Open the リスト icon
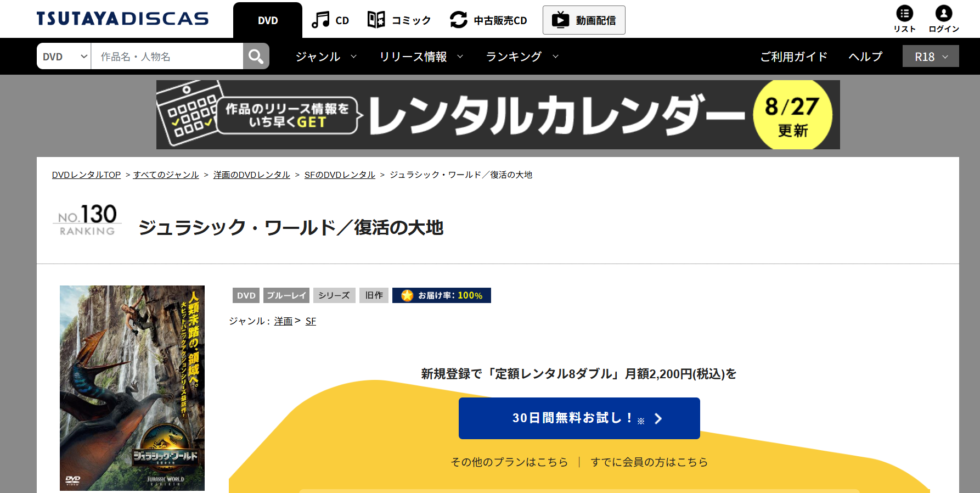 click(905, 19)
